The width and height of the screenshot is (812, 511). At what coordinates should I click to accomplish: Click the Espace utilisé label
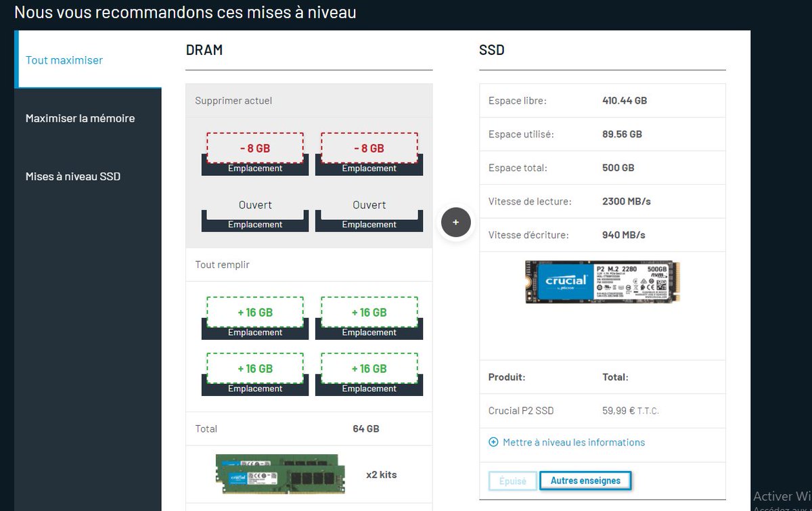pos(521,135)
